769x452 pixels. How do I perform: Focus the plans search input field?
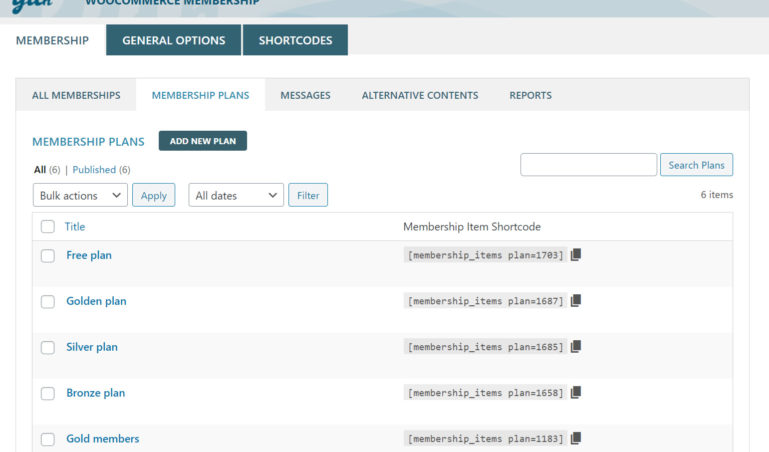coord(589,165)
